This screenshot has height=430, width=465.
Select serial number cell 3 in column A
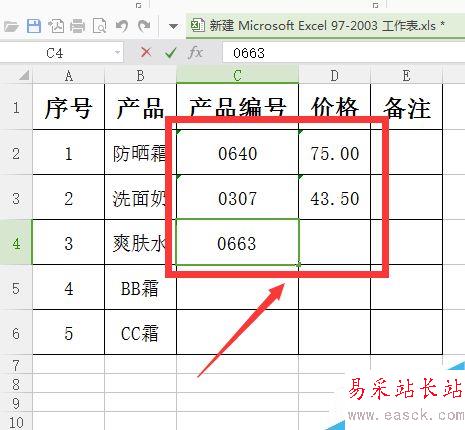click(x=69, y=243)
